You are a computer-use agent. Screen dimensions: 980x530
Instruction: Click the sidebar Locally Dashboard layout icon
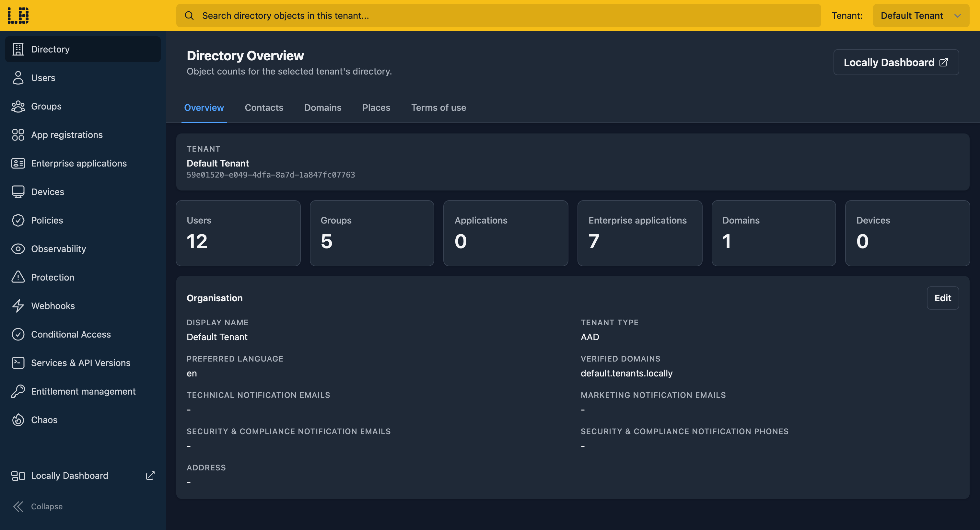(18, 476)
